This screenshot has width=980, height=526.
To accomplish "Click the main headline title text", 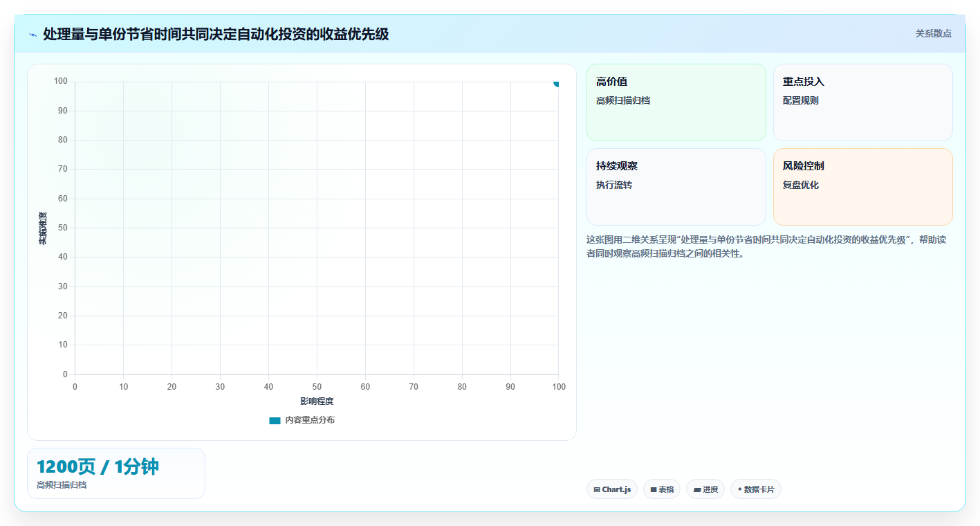I will click(216, 34).
